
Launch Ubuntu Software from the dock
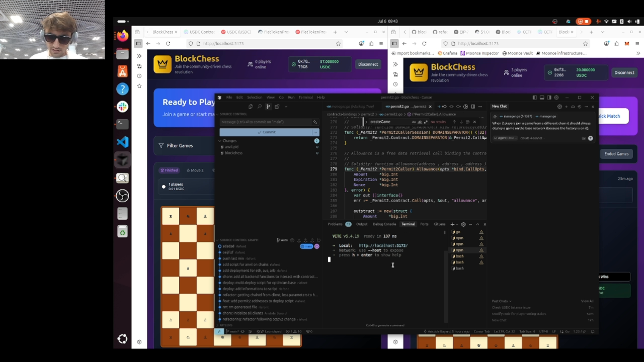pos(122,71)
